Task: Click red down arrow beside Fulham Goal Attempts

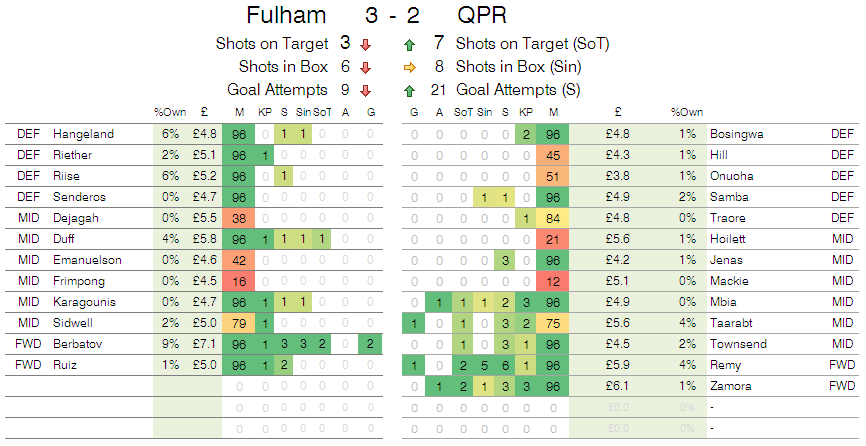Action: [x=365, y=91]
